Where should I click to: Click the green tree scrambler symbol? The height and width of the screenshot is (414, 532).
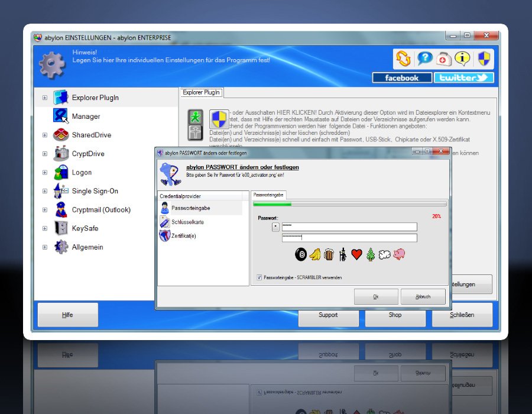[371, 254]
